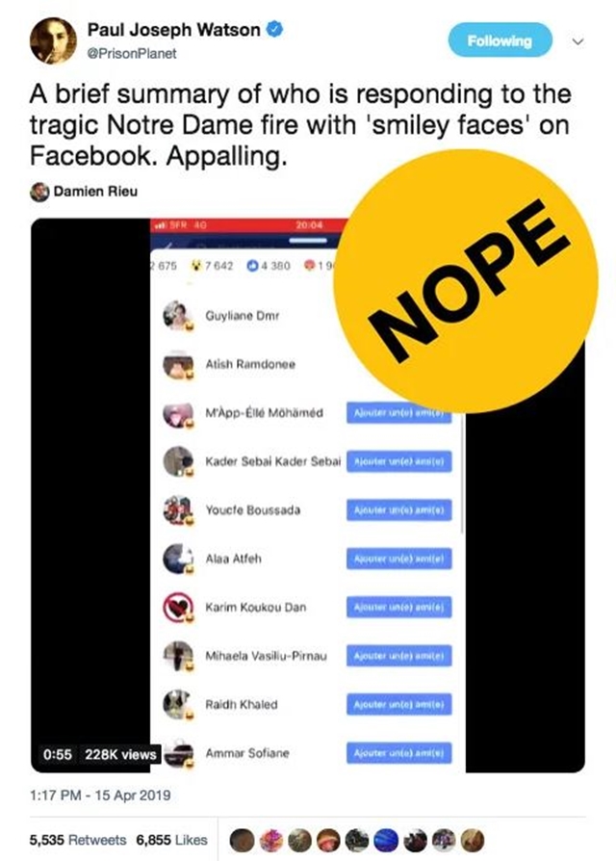This screenshot has height=861, width=616.
Task: Click the 0:55 video duration badge
Action: tap(58, 754)
